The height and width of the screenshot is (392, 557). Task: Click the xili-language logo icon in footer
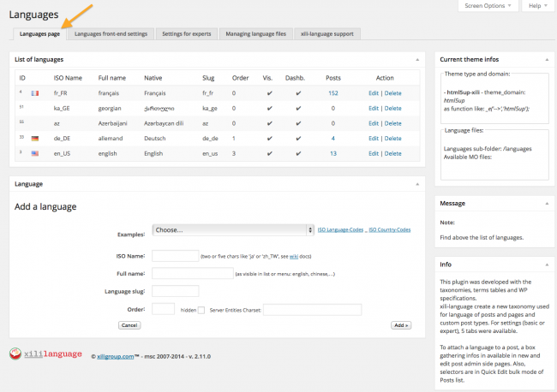15,353
